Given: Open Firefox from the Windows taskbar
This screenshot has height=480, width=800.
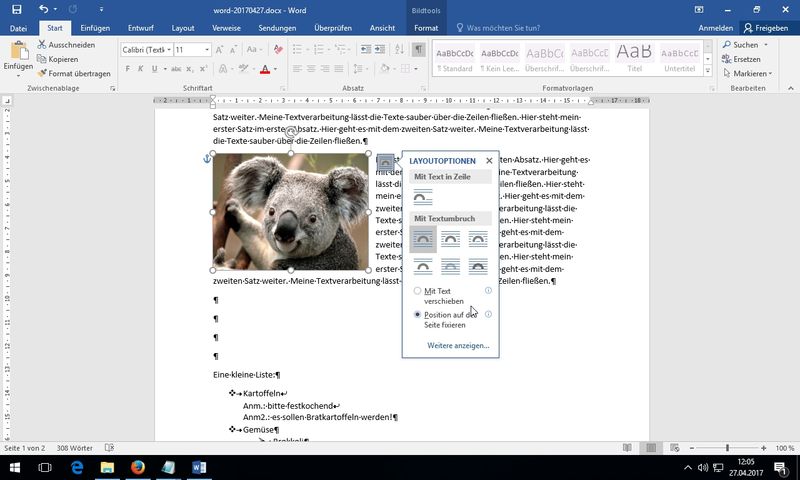Looking at the screenshot, I should (x=138, y=467).
